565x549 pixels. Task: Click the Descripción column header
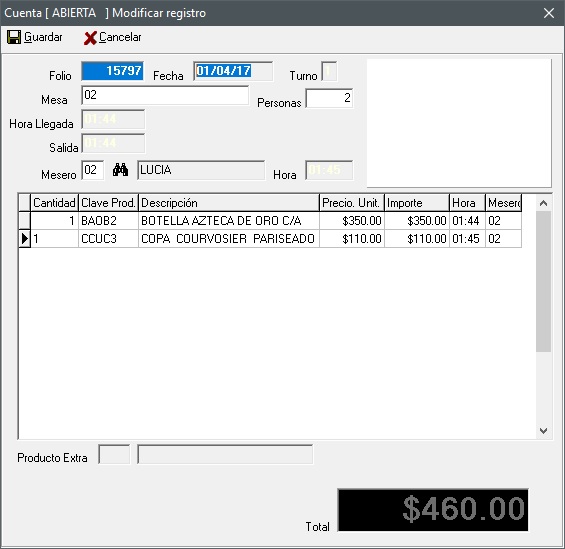click(x=229, y=203)
